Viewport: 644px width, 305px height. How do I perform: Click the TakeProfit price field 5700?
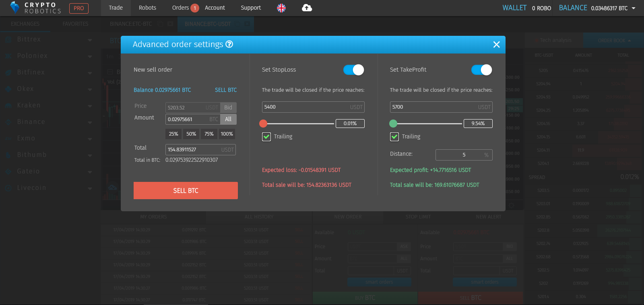(441, 107)
